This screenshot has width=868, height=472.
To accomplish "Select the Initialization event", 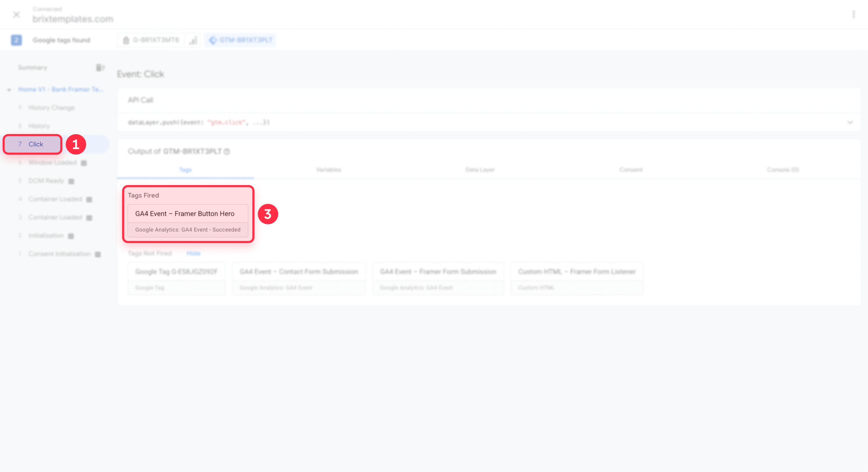I will [x=46, y=236].
